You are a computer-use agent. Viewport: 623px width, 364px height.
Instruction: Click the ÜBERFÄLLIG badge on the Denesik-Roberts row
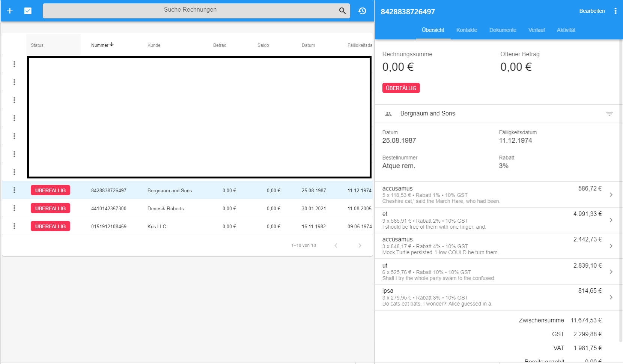coord(50,208)
